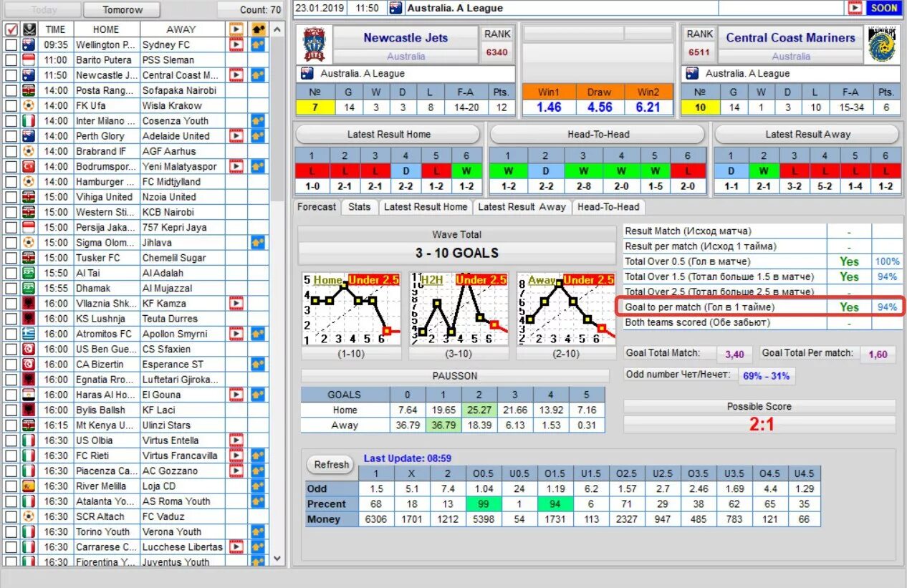Click video icon in Atromitos FC row

[x=236, y=334]
